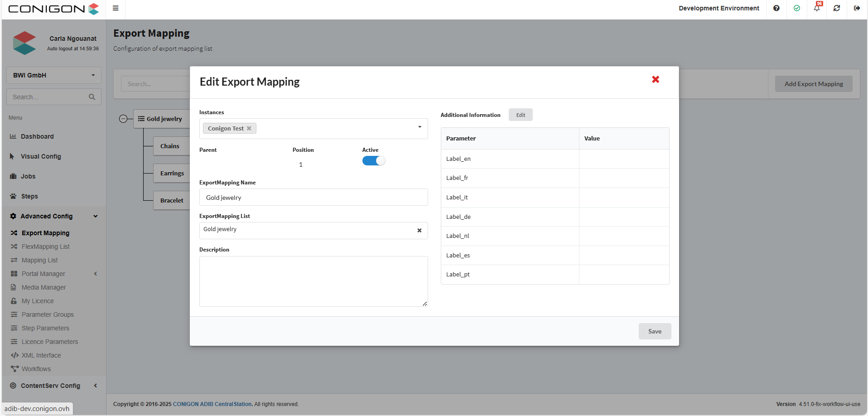Viewport: 868px width, 416px height.
Task: Click the refresh sync icon
Action: click(837, 8)
